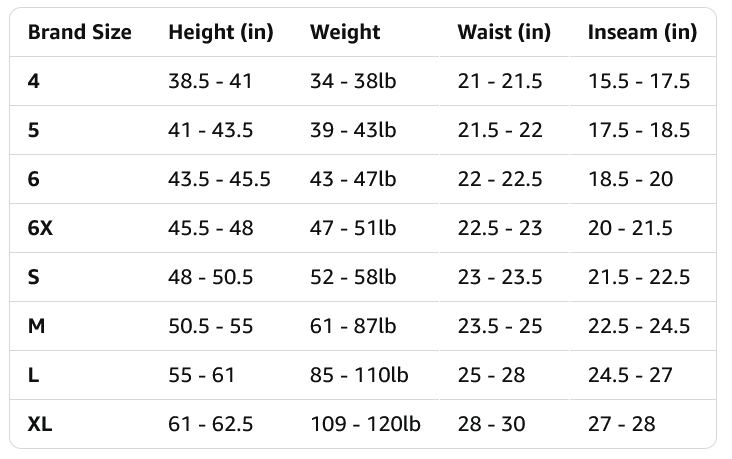The height and width of the screenshot is (459, 732).
Task: Select waist value 23 - 23.5
Action: (x=500, y=277)
